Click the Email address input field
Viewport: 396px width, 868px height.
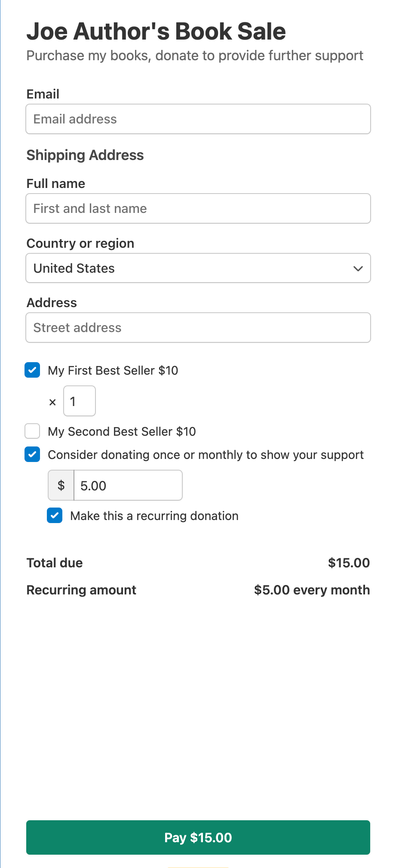point(198,119)
